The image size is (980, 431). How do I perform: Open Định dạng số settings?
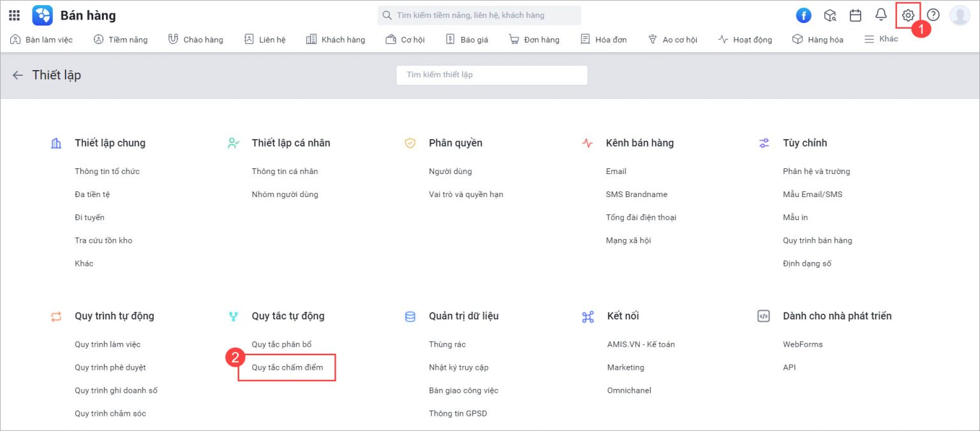(807, 263)
